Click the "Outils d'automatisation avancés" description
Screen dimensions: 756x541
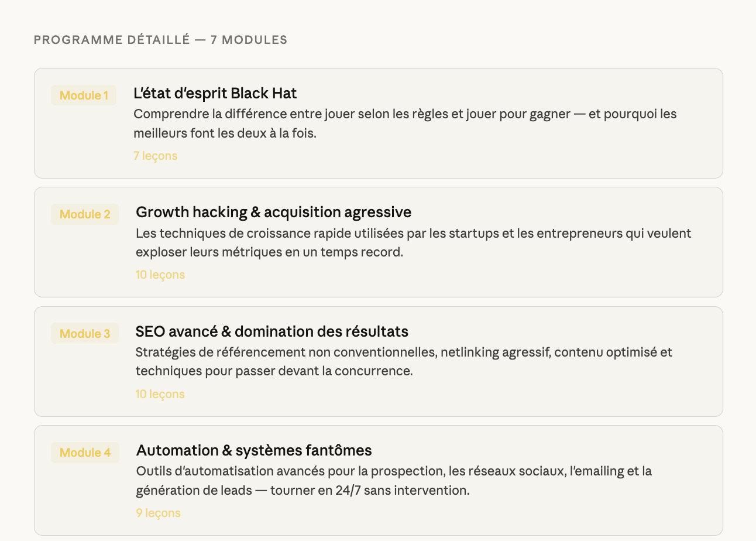pos(394,481)
